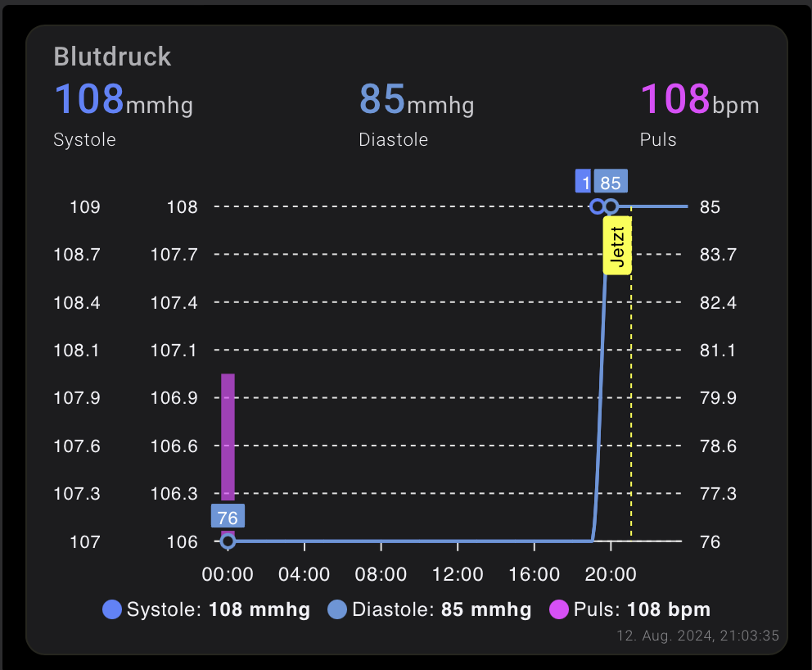The width and height of the screenshot is (812, 670).
Task: Click the last-updated timestamp 12. Aug. 2024
Action: (697, 636)
